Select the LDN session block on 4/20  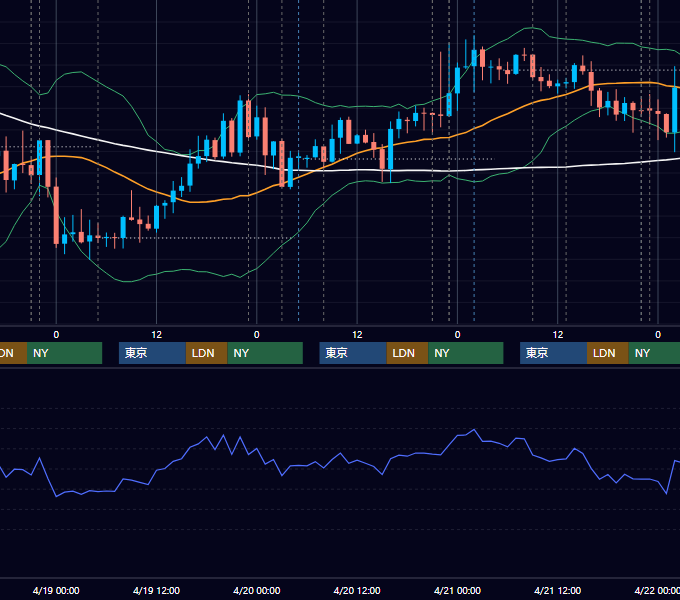(407, 353)
